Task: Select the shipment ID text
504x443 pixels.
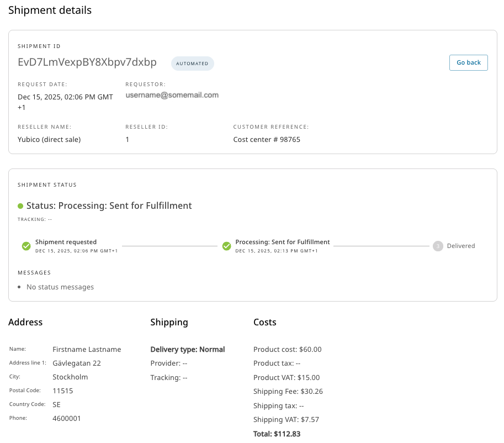Action: click(x=87, y=62)
